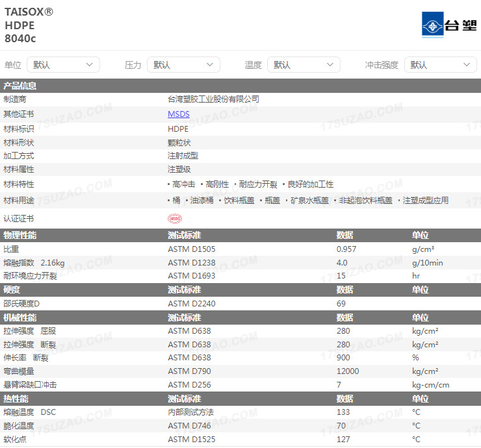Image resolution: width=481 pixels, height=448 pixels.
Task: Open the 冲击强度 impact strength dropdown
Action: pyautogui.click(x=441, y=65)
